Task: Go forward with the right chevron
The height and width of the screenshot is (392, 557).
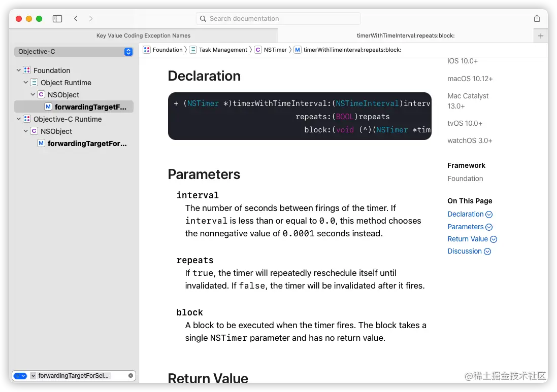Action: (x=90, y=19)
